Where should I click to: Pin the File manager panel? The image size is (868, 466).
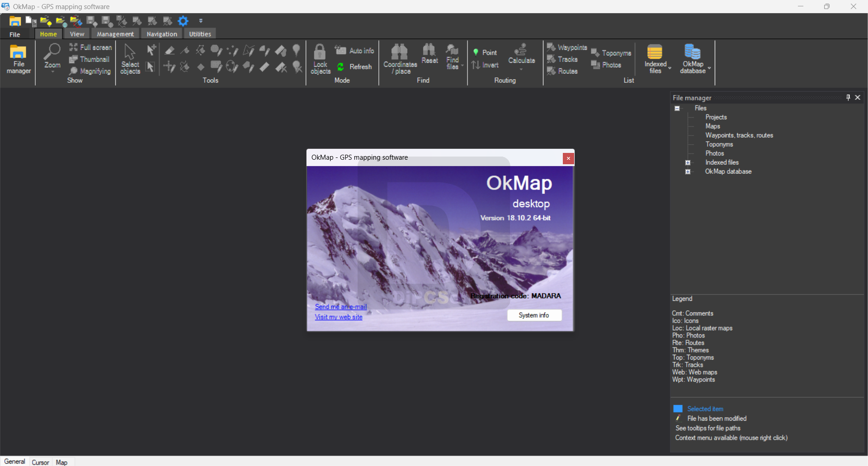[848, 98]
